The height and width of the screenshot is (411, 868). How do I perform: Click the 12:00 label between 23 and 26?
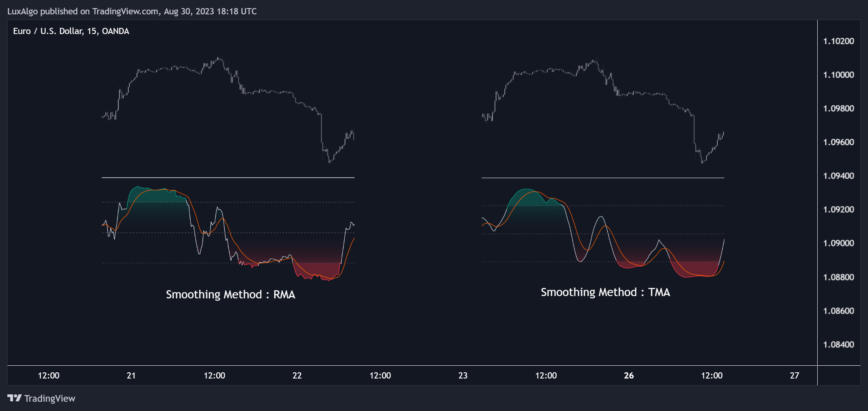(546, 375)
